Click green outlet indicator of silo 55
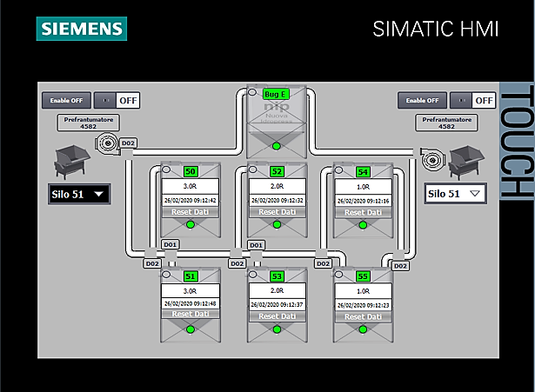 point(363,329)
